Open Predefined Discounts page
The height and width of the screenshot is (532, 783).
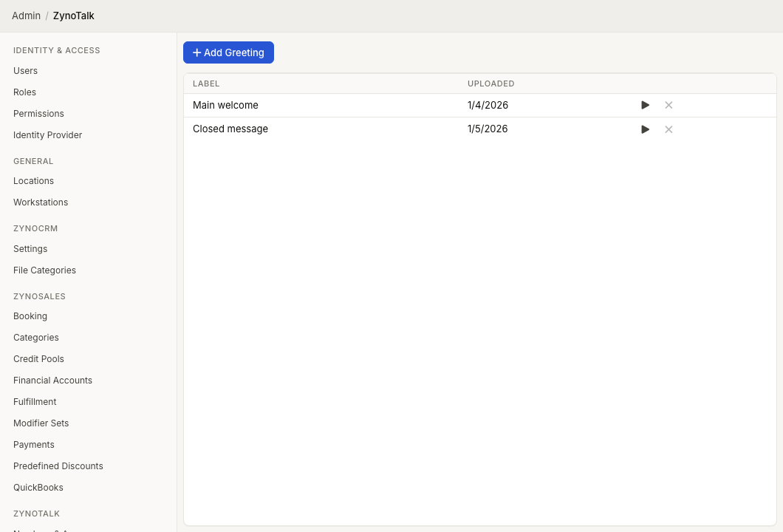click(x=58, y=466)
